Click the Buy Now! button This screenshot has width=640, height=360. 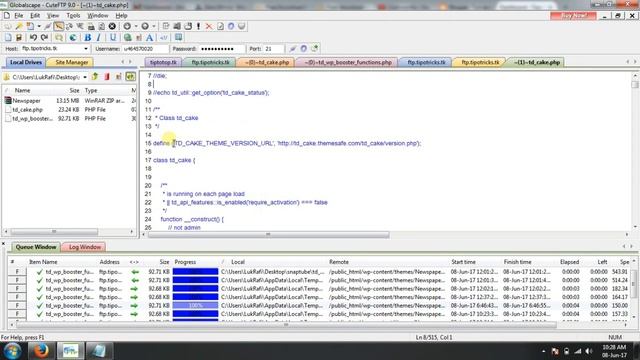coord(573,16)
